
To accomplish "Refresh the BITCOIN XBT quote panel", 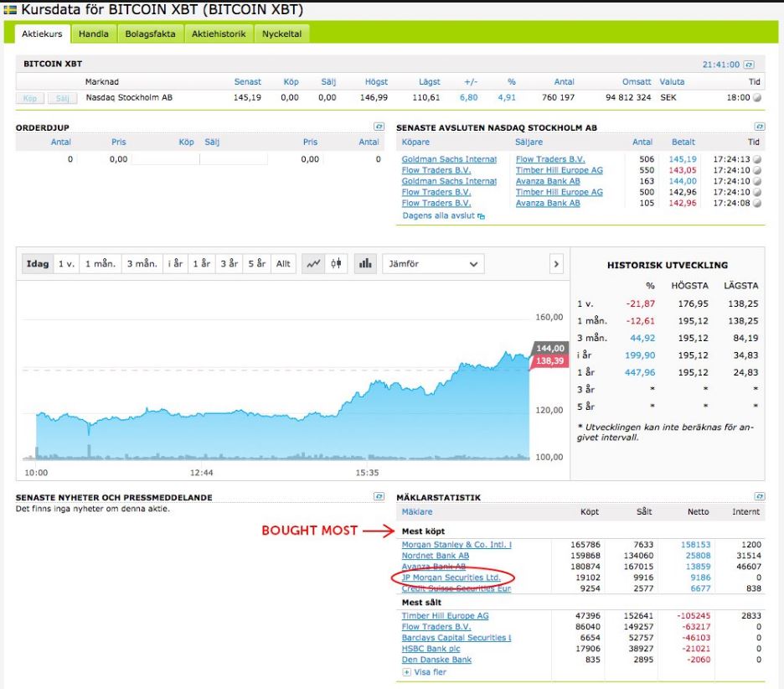I will 749,65.
